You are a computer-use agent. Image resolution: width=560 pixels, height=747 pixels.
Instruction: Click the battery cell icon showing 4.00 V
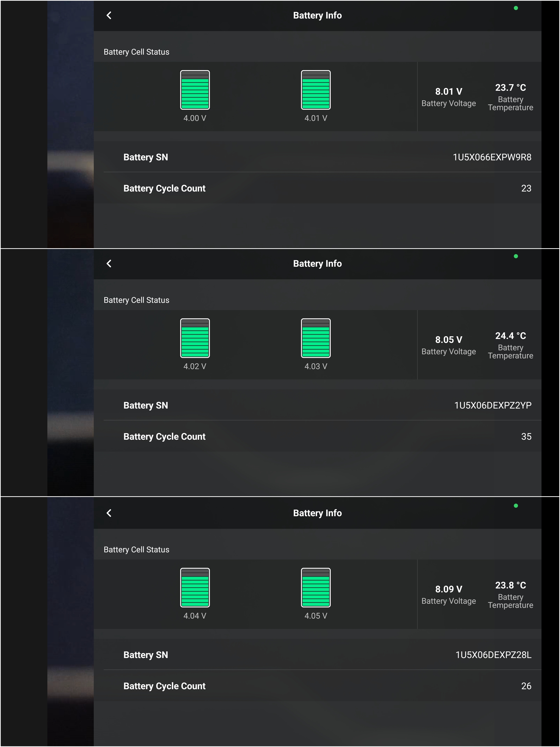click(x=195, y=90)
